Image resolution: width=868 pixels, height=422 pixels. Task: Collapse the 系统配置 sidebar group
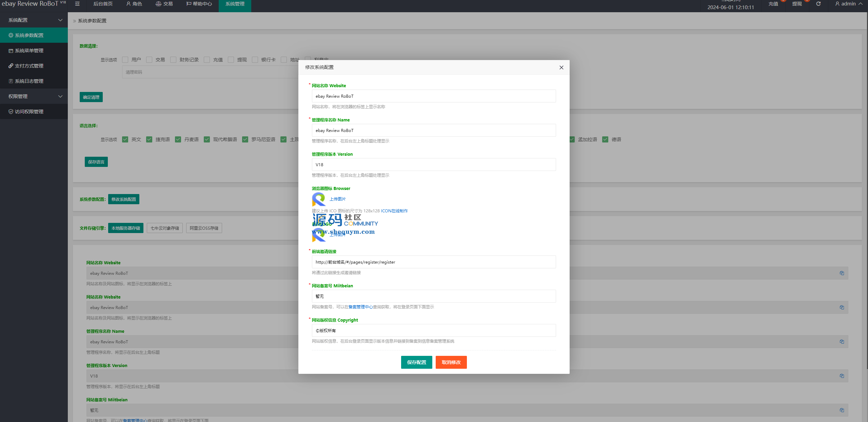coord(34,20)
